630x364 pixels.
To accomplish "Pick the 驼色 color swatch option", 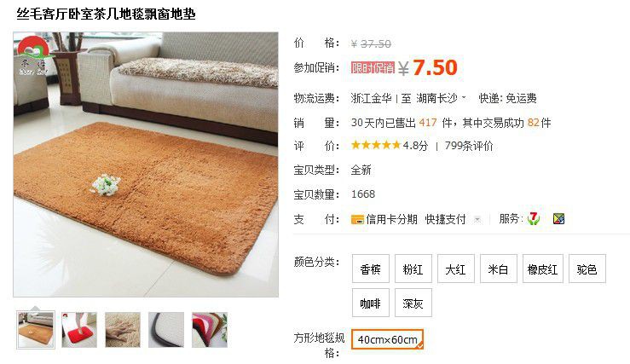I will [x=587, y=269].
